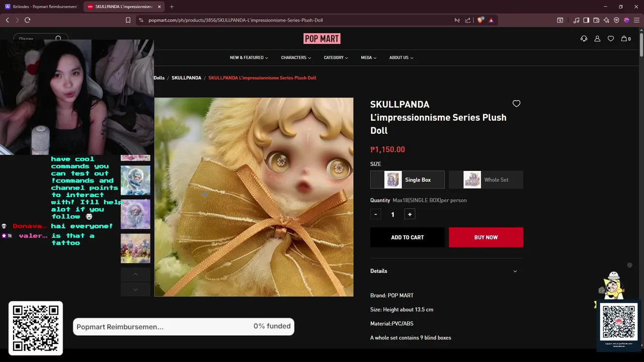Click the POP MART logo
The height and width of the screenshot is (362, 644).
[322, 39]
